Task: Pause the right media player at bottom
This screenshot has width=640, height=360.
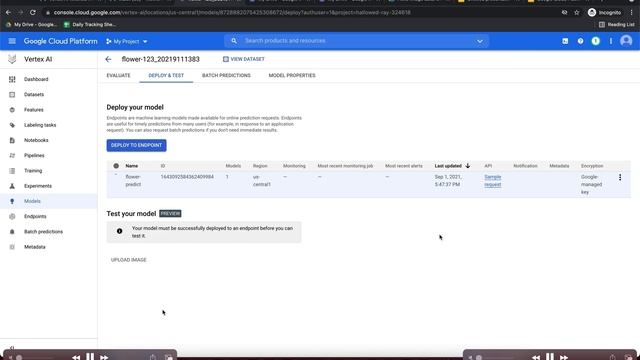Action: tap(550, 357)
